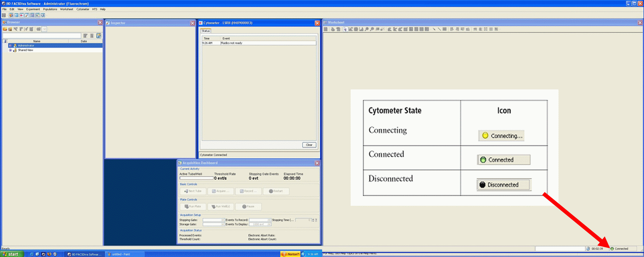The width and height of the screenshot is (644, 257).
Task: Click the Name column header in Browser
Action: [x=37, y=41]
